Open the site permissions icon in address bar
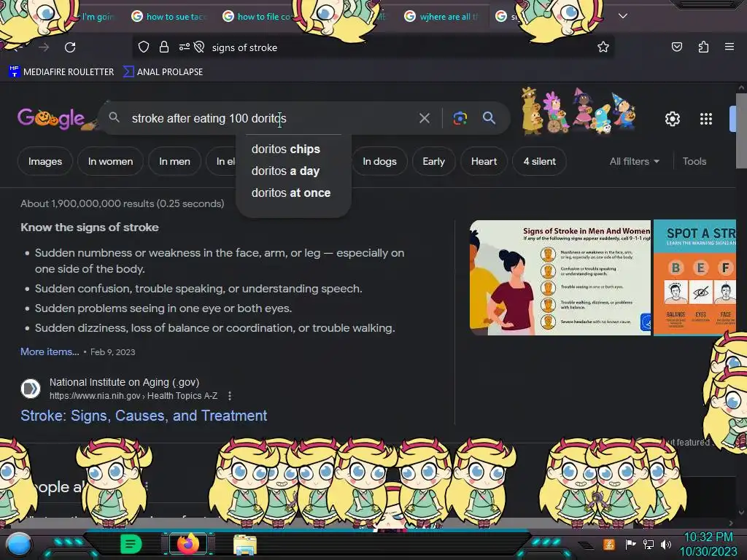747x560 pixels. pos(185,47)
